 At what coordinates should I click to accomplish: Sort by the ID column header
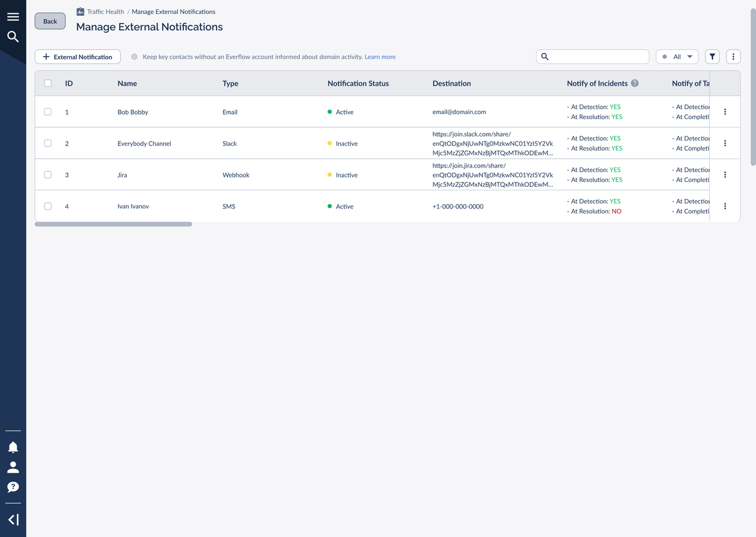pyautogui.click(x=69, y=83)
